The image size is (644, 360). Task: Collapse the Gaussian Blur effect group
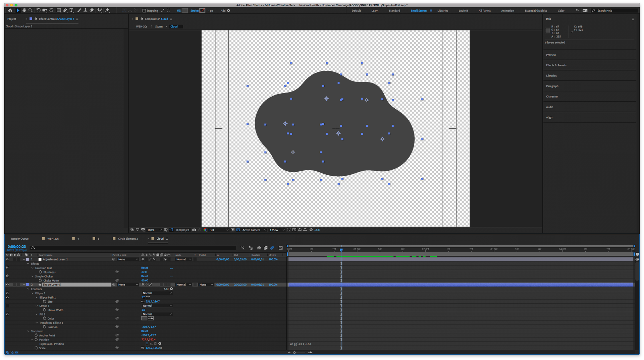[33, 268]
